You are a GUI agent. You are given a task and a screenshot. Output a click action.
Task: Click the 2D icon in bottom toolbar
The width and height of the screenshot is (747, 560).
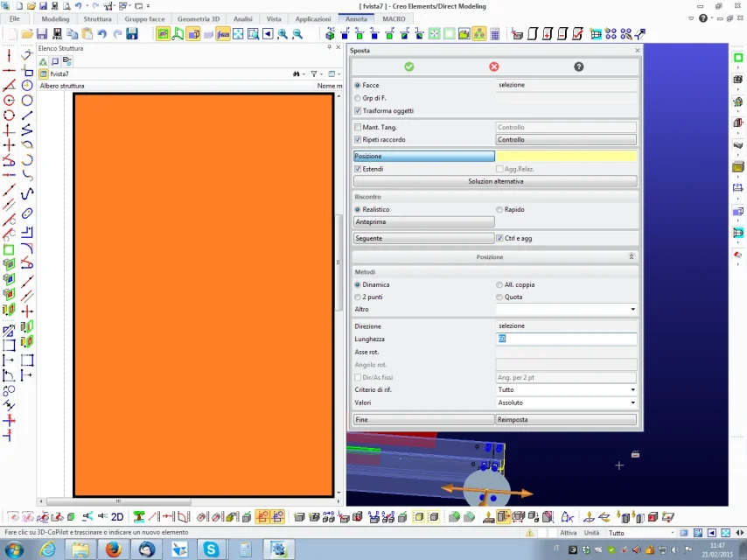(117, 517)
